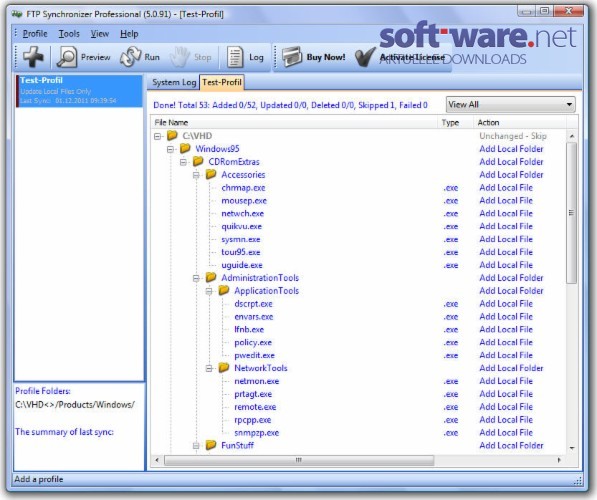Screen dimensions: 597x500
Task: Collapse the ApplicationTools tree node
Action: tap(209, 291)
